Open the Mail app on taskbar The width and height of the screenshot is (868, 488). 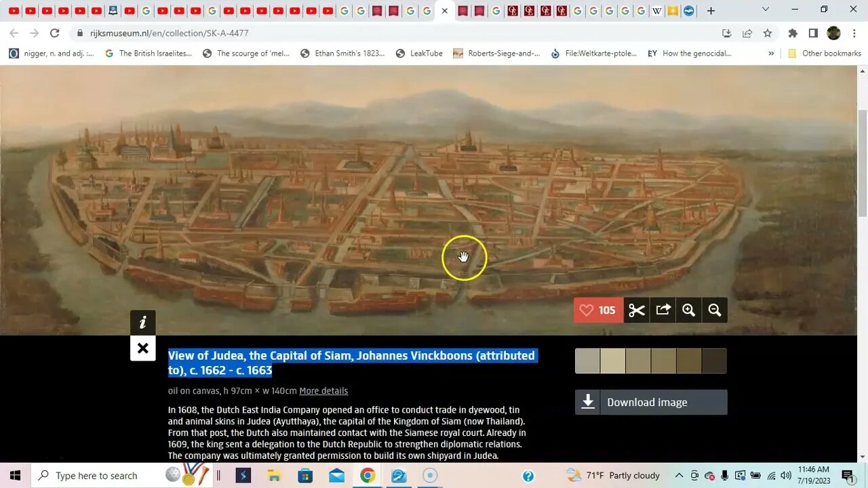click(336, 476)
